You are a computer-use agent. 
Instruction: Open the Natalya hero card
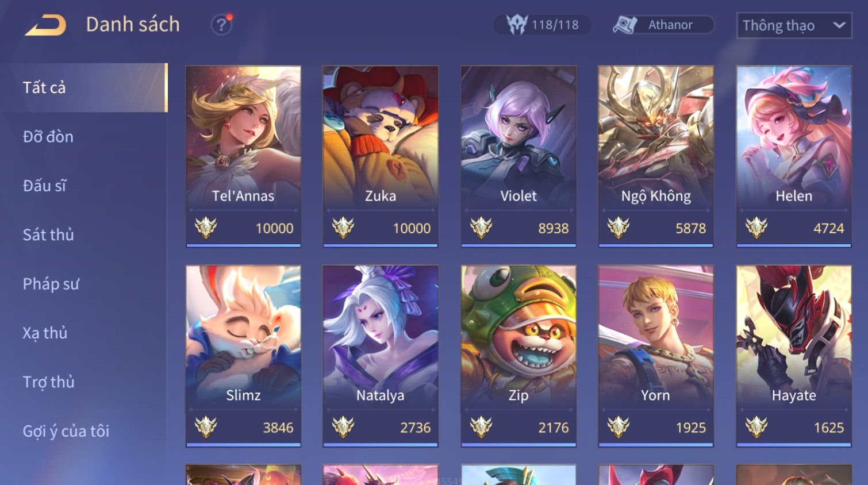[x=381, y=356]
